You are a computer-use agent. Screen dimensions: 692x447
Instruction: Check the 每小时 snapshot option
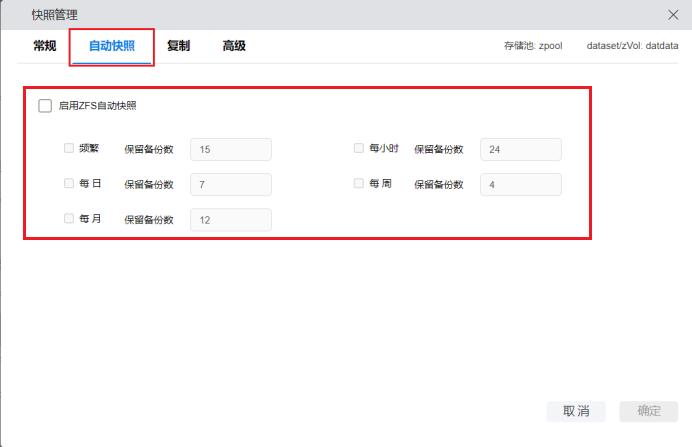[359, 148]
